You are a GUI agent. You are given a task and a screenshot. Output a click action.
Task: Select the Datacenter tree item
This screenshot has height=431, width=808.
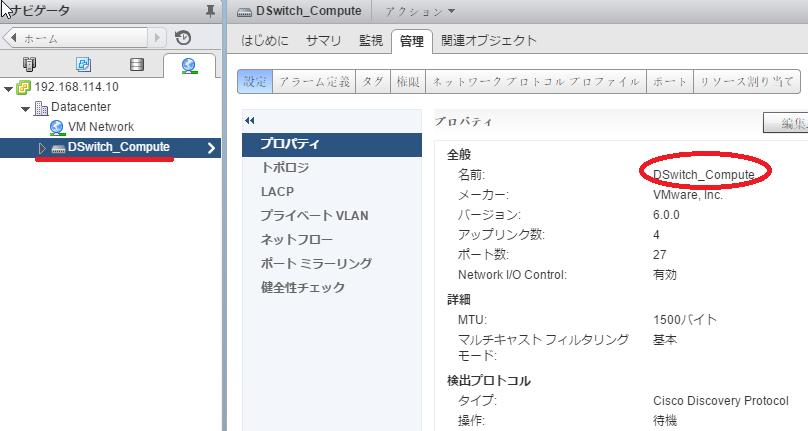[81, 107]
